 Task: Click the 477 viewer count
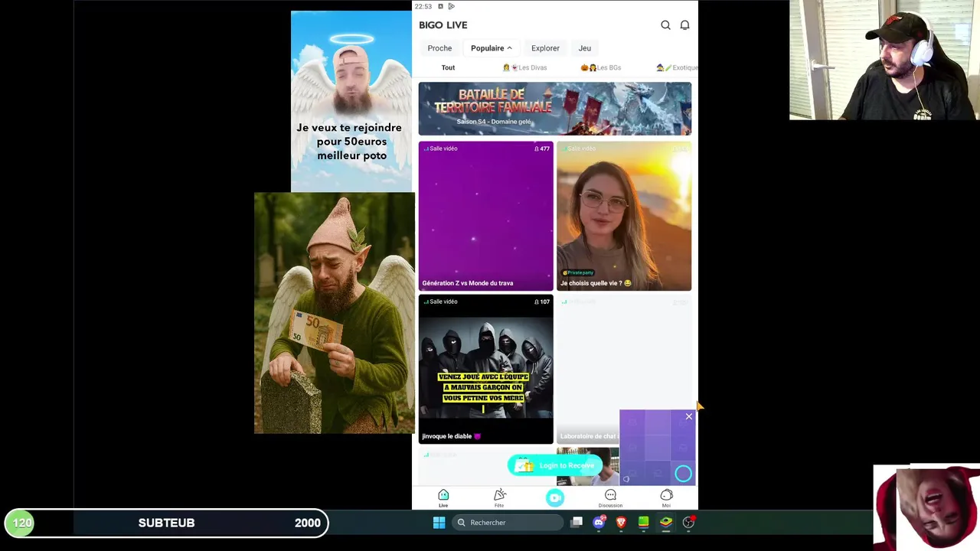pyautogui.click(x=542, y=148)
